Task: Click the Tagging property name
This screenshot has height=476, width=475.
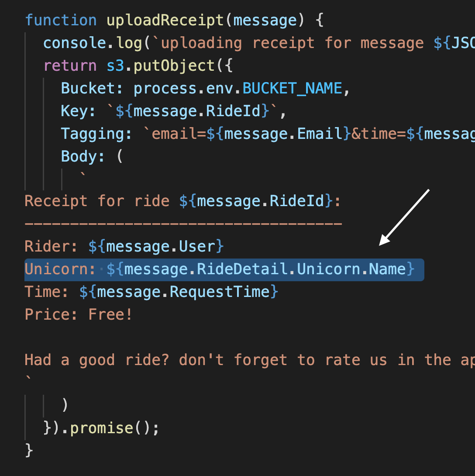Action: click(x=93, y=134)
